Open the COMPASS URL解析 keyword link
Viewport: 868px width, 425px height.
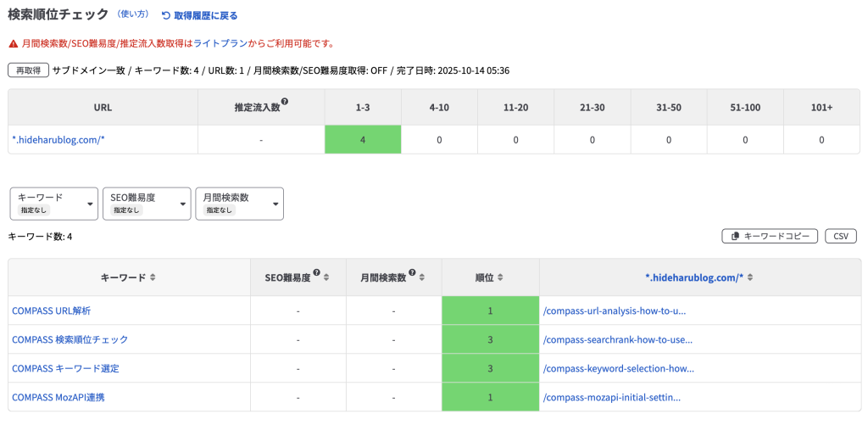point(51,310)
